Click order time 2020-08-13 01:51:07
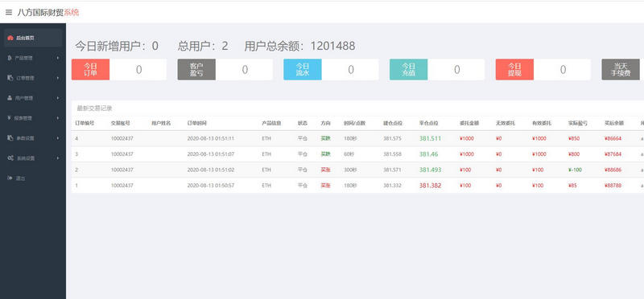The height and width of the screenshot is (299, 644). [211, 154]
